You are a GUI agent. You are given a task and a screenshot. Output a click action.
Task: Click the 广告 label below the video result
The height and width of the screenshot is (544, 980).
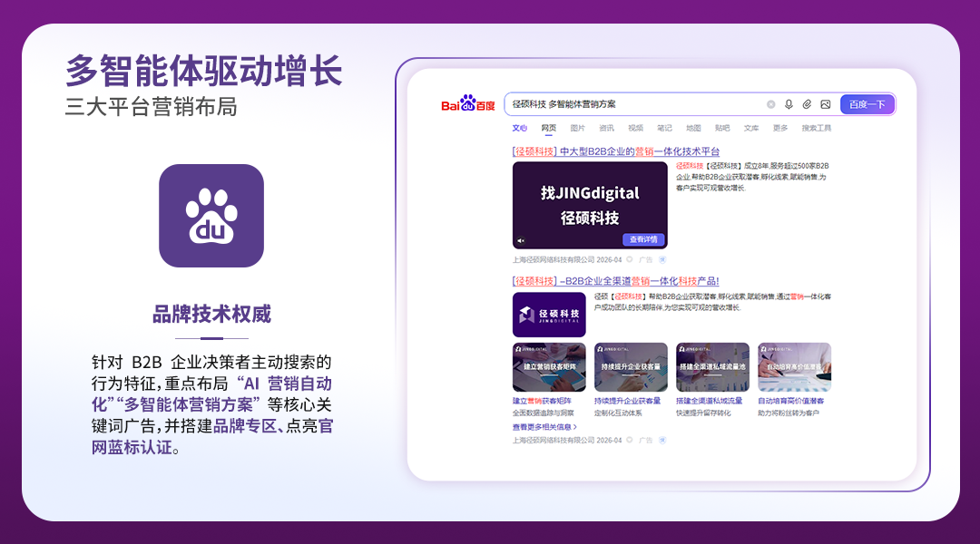tap(646, 260)
